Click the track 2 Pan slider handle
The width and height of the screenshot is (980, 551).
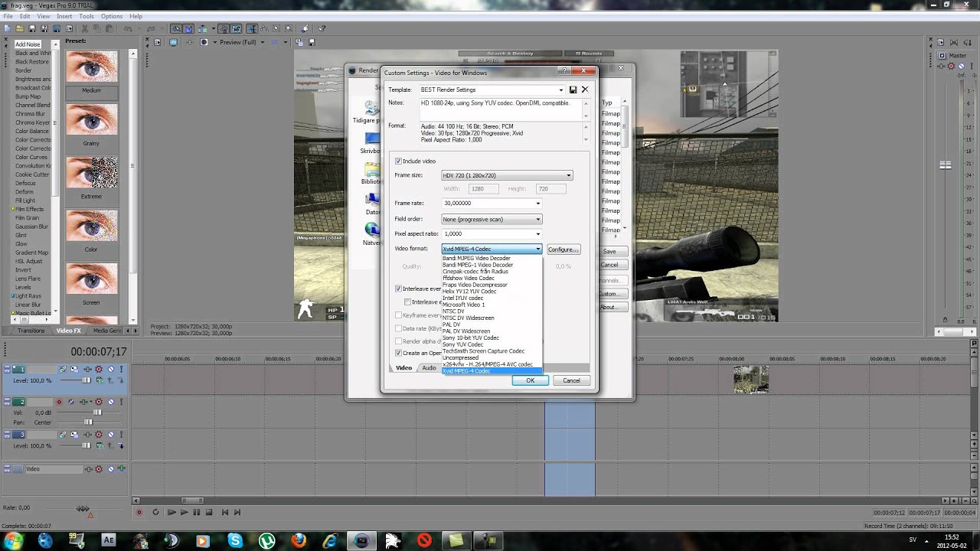tap(88, 422)
